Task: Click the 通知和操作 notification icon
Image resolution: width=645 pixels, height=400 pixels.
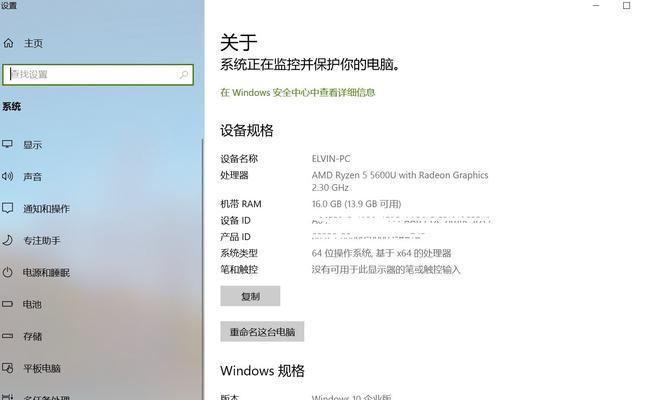Action: 7,208
